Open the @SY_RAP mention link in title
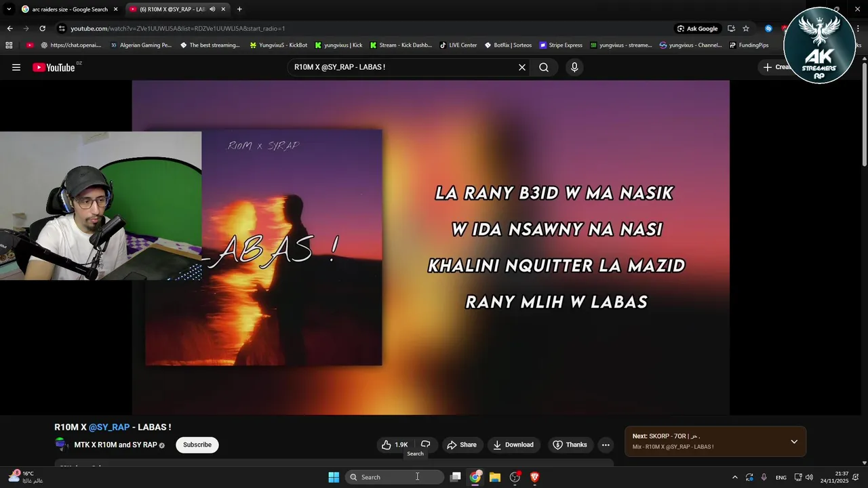 [109, 427]
